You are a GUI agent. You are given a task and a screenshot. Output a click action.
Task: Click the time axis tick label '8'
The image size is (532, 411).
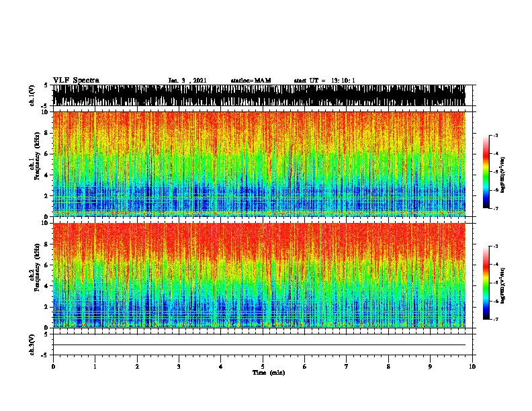[x=388, y=367]
